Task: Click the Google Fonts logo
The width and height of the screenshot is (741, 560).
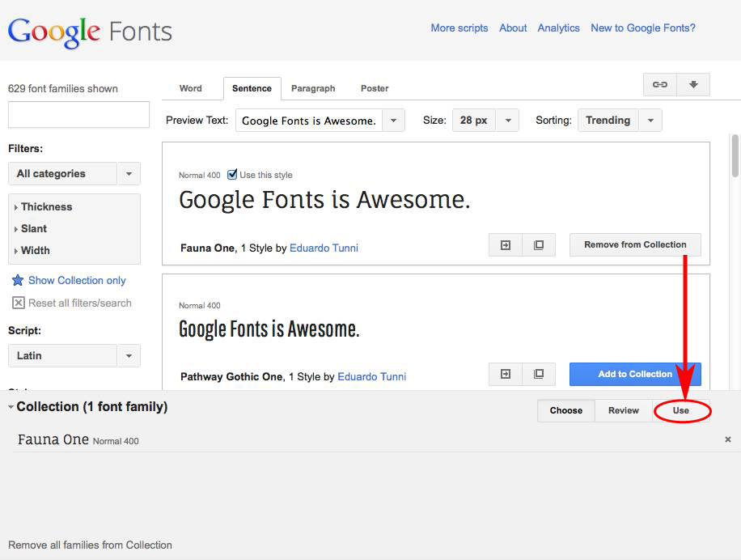Action: coord(90,32)
